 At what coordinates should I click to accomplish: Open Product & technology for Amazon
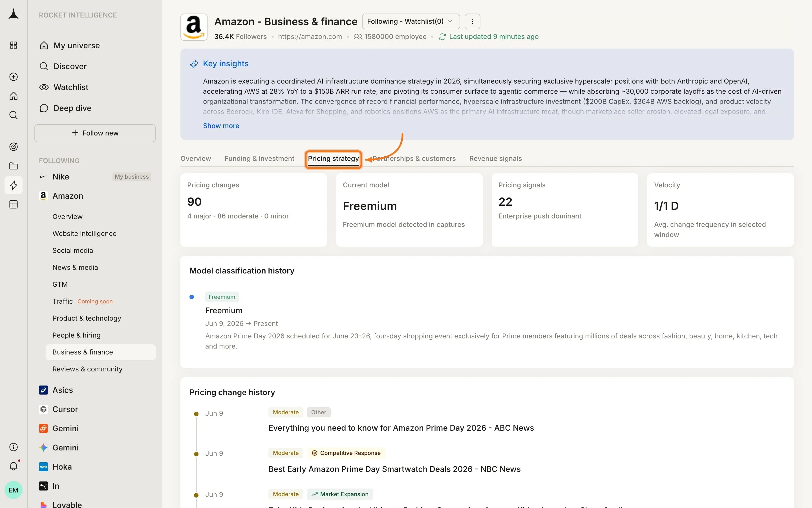coord(87,318)
